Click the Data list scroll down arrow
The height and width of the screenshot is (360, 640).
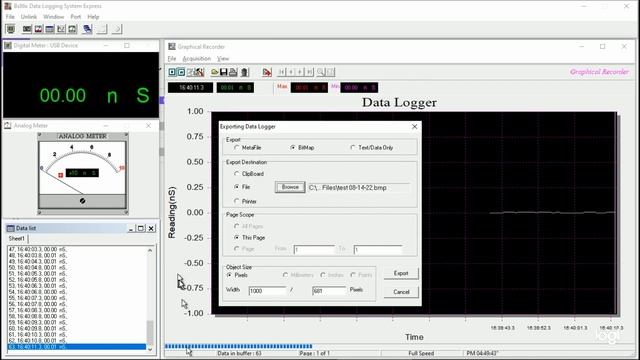(x=150, y=349)
